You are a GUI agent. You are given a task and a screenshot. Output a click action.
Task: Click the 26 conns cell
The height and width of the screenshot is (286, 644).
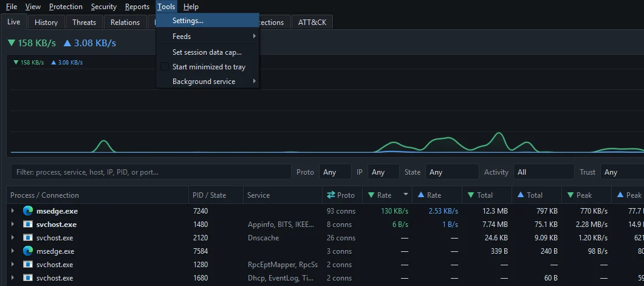[x=341, y=238]
